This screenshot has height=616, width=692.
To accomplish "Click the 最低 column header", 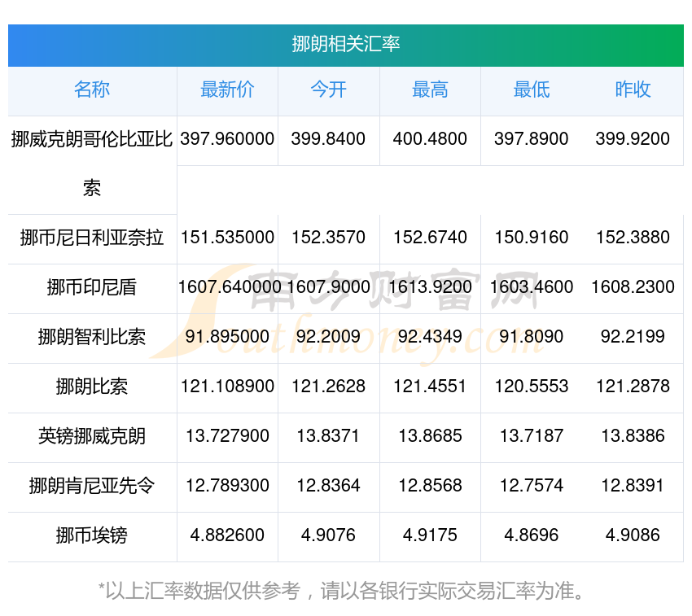I will (532, 90).
